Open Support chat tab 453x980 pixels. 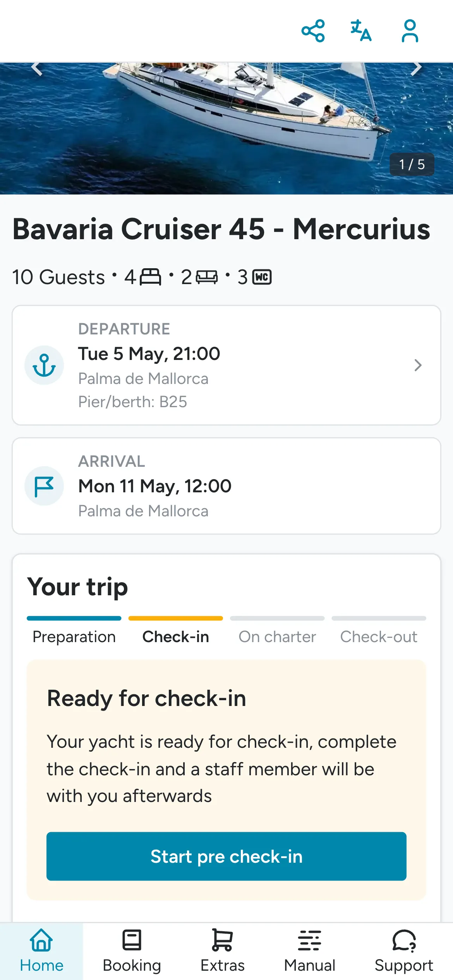tap(404, 951)
